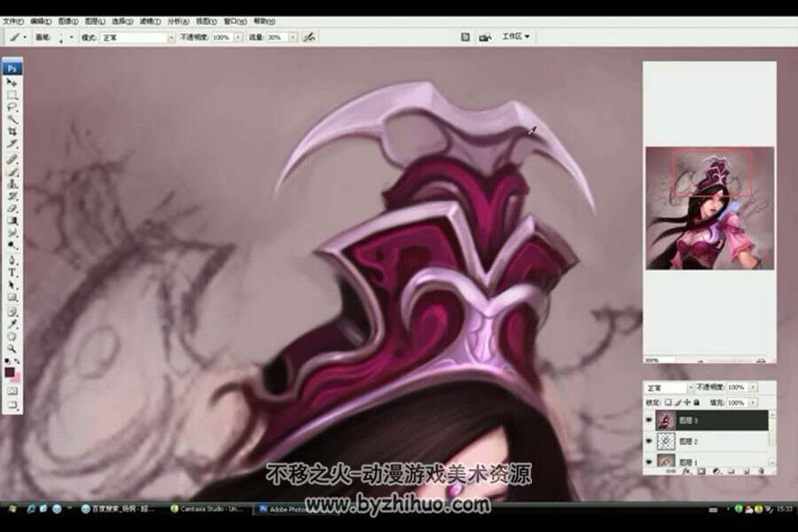This screenshot has height=532, width=798.
Task: Open layer opacity slider arrow
Action: pyautogui.click(x=753, y=387)
